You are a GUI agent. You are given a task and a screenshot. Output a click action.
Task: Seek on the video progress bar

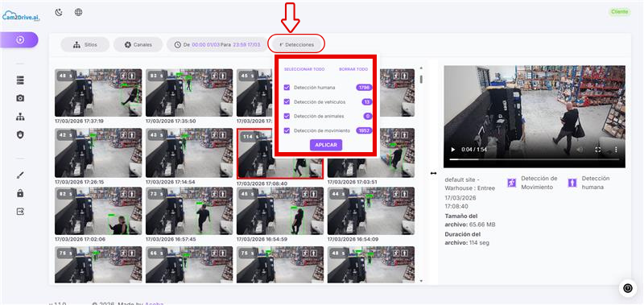[535, 159]
